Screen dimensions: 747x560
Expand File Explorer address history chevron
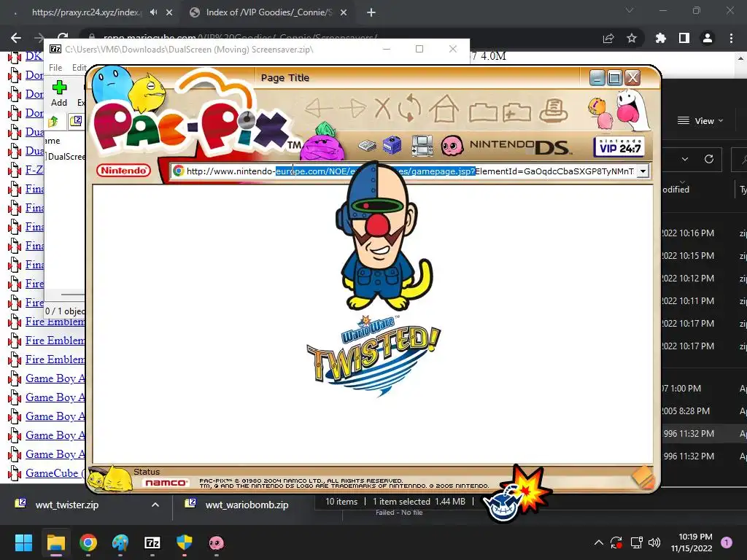pyautogui.click(x=684, y=159)
